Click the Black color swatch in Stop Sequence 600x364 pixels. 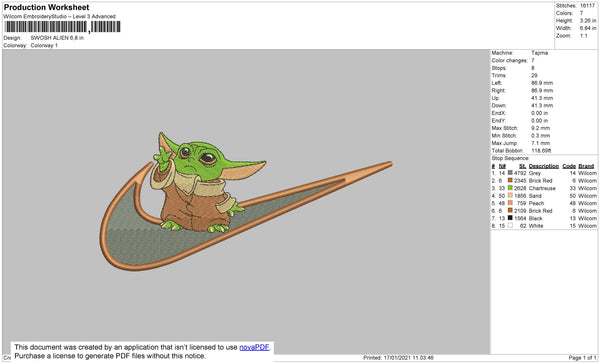(510, 218)
